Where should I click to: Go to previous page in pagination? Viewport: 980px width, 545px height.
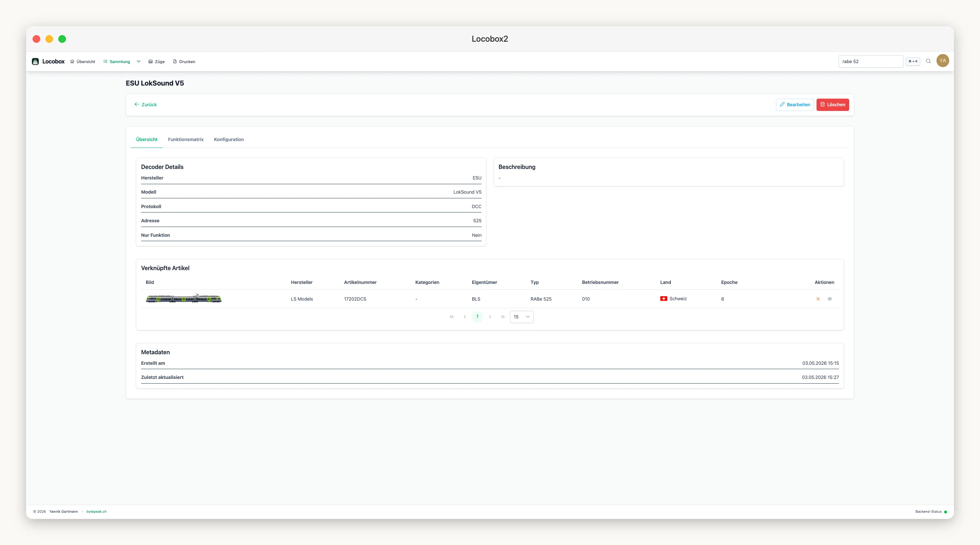pyautogui.click(x=465, y=317)
